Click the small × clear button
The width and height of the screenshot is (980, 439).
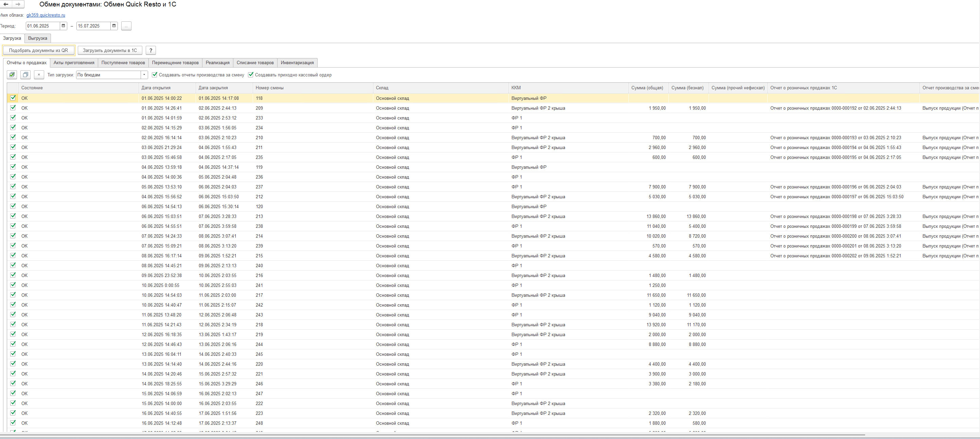(39, 75)
